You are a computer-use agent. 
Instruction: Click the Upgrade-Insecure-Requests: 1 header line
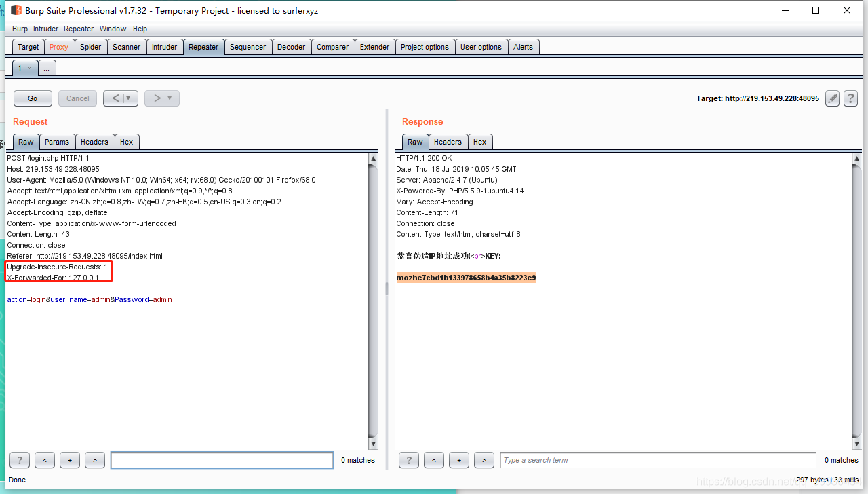pos(57,267)
